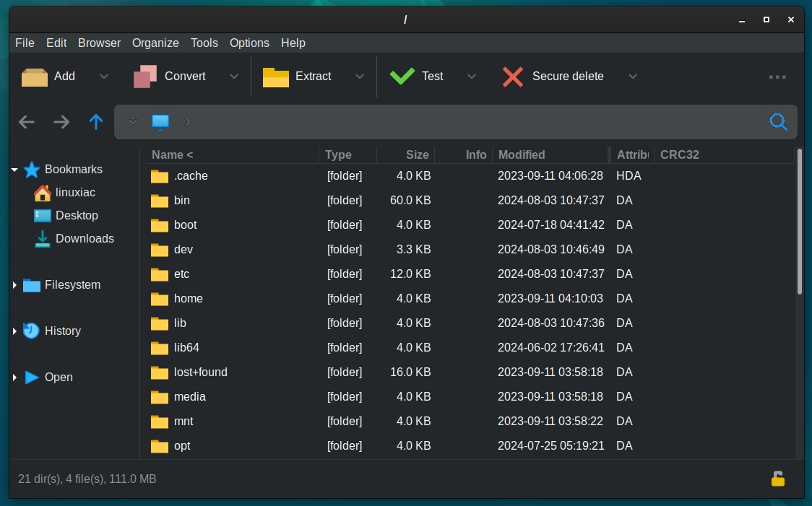Click the Add archive box icon
Image resolution: width=812 pixels, height=506 pixels.
[x=34, y=77]
